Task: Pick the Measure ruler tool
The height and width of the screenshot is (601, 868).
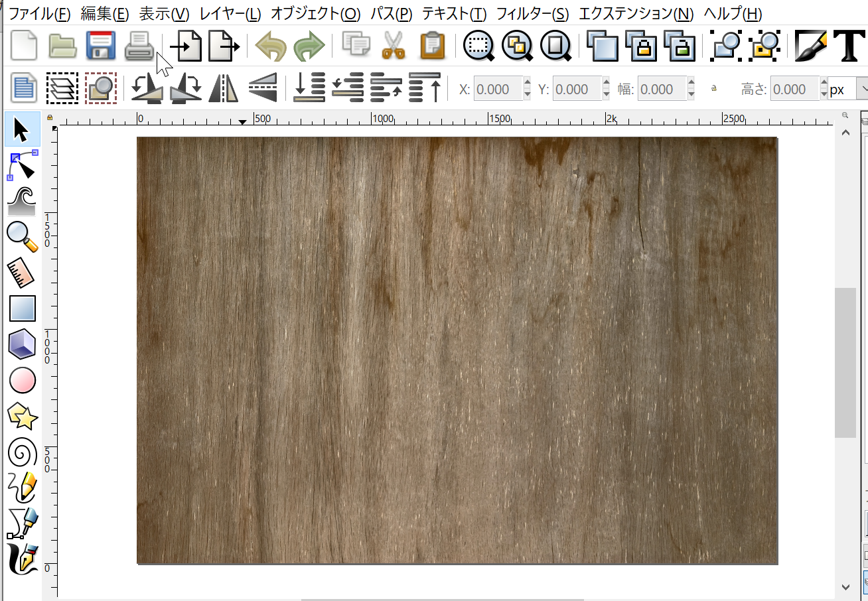Action: [x=23, y=273]
